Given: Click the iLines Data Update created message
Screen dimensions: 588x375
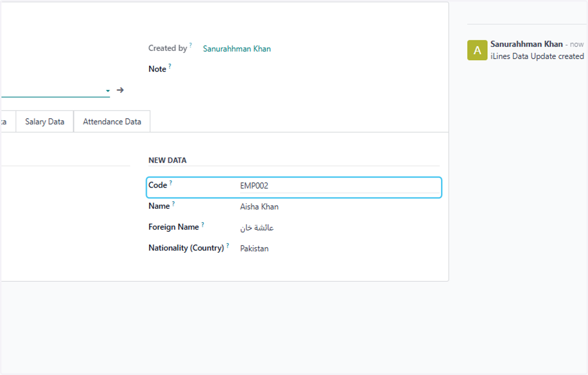Looking at the screenshot, I should point(537,56).
